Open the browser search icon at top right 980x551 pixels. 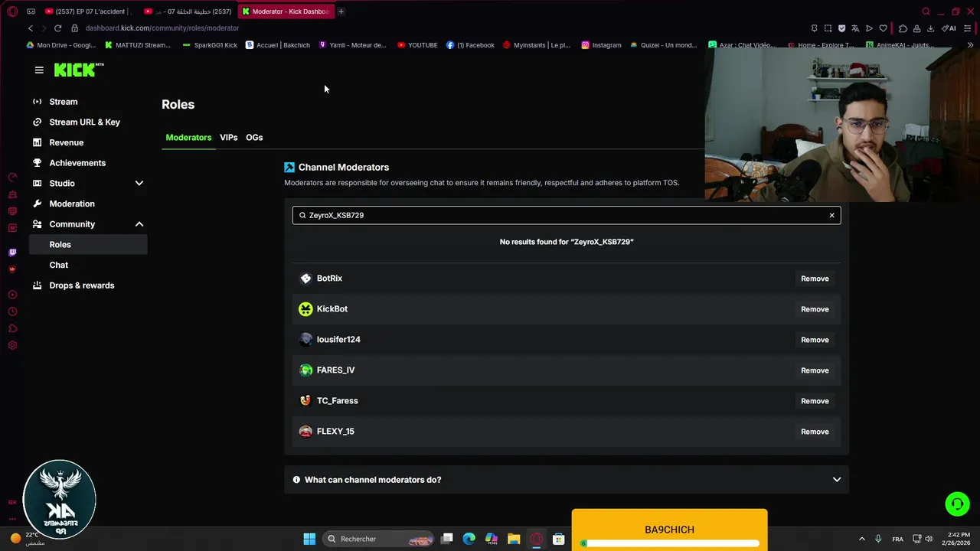pyautogui.click(x=926, y=11)
